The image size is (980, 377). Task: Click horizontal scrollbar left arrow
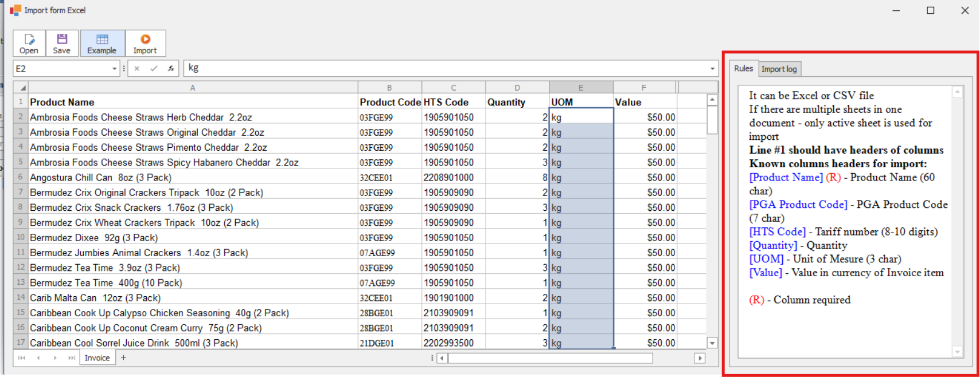point(442,358)
